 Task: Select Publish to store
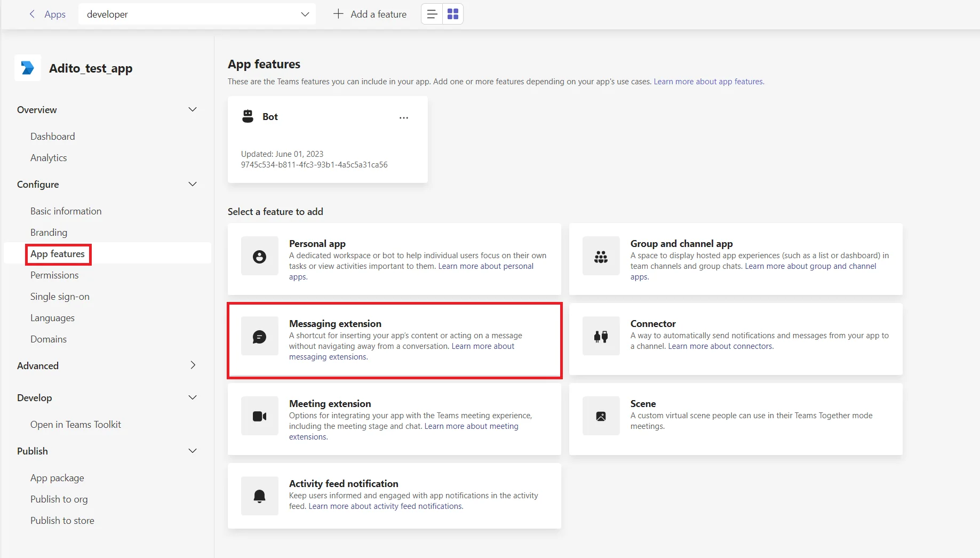62,521
